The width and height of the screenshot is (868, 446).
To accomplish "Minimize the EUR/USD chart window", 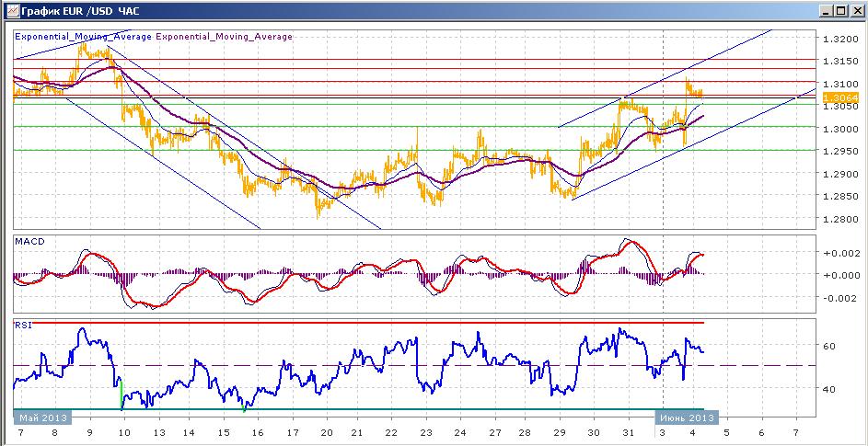I will [x=827, y=10].
